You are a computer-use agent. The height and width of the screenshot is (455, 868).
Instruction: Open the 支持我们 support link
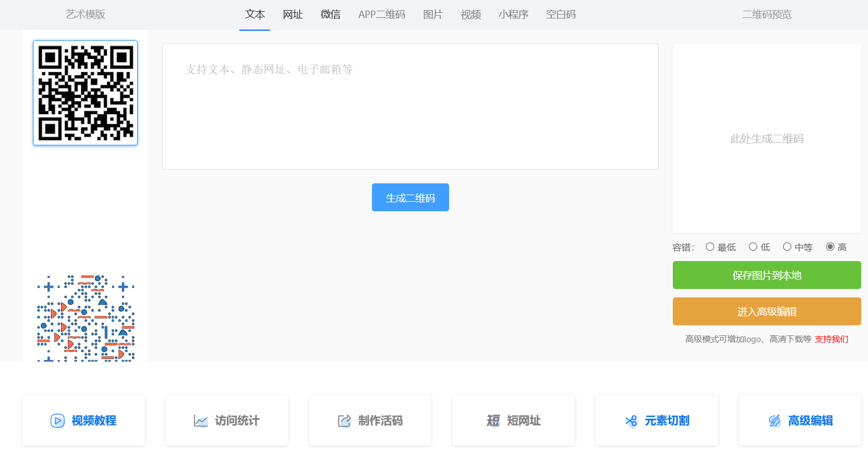(832, 339)
